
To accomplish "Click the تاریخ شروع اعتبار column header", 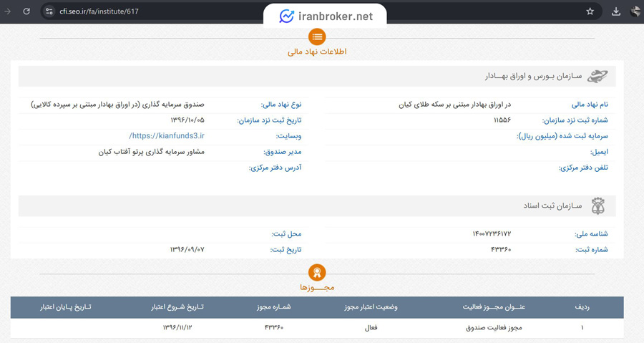I will tap(177, 307).
